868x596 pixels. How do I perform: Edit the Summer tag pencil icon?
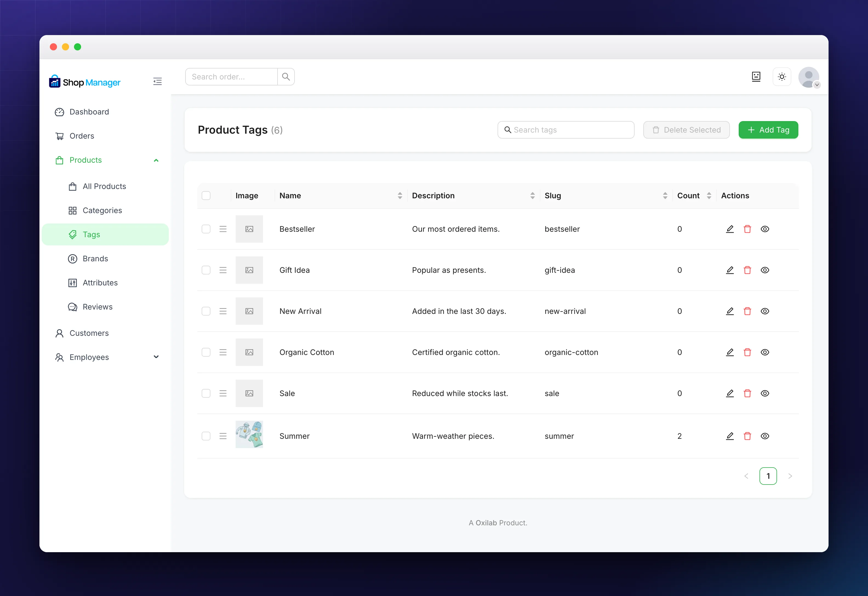point(730,436)
